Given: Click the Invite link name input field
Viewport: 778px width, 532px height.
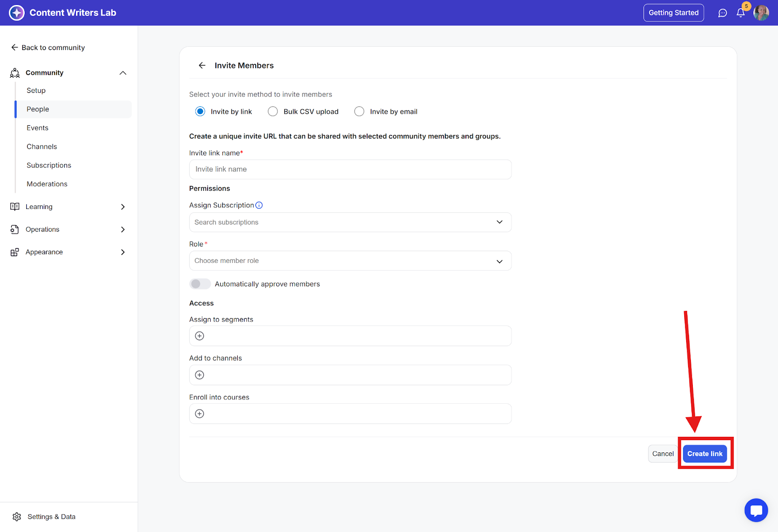Looking at the screenshot, I should [350, 170].
